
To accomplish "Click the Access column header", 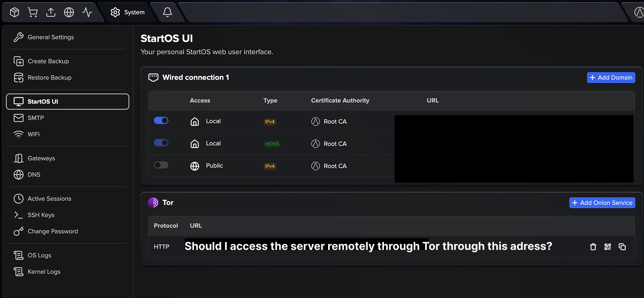I will (x=200, y=101).
